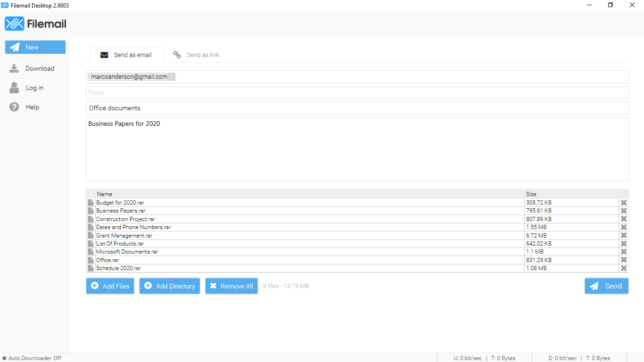
Task: Click file icon beside Schedule 2020.rar
Action: (91, 268)
